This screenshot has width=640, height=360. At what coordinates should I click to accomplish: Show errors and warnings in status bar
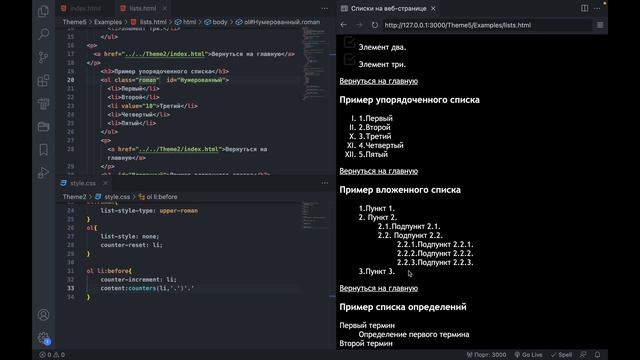pyautogui.click(x=52, y=355)
